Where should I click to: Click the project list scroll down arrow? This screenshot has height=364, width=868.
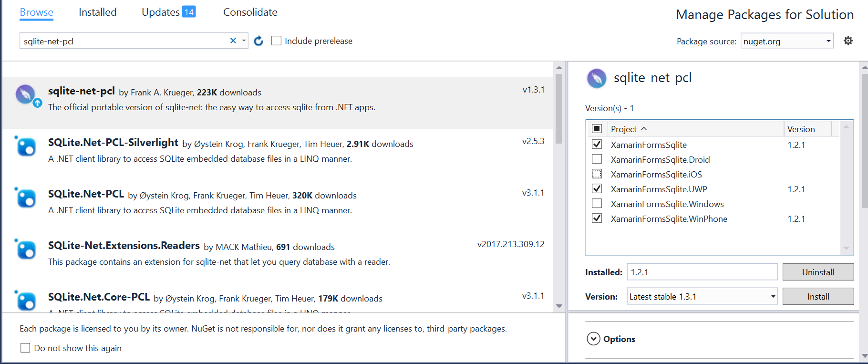pyautogui.click(x=846, y=248)
